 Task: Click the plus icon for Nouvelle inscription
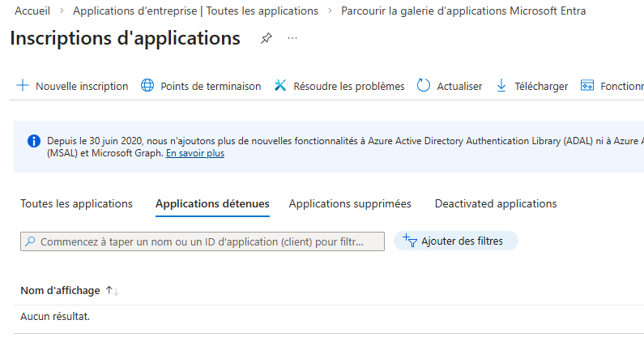22,86
